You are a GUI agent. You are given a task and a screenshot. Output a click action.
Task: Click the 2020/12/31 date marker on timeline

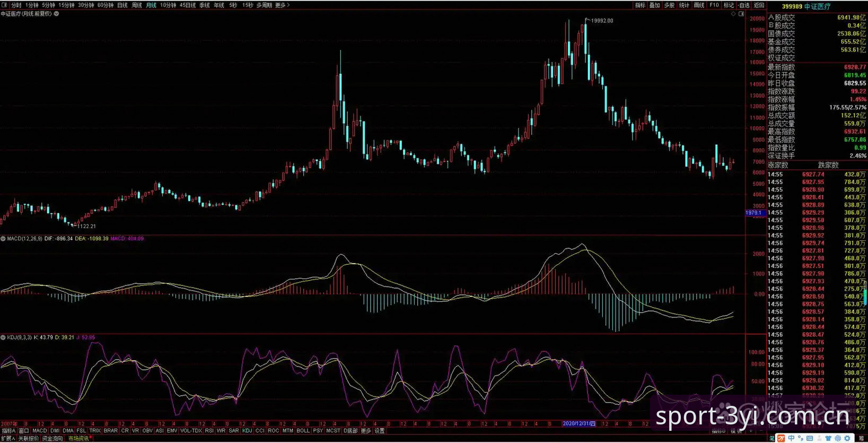coord(579,424)
